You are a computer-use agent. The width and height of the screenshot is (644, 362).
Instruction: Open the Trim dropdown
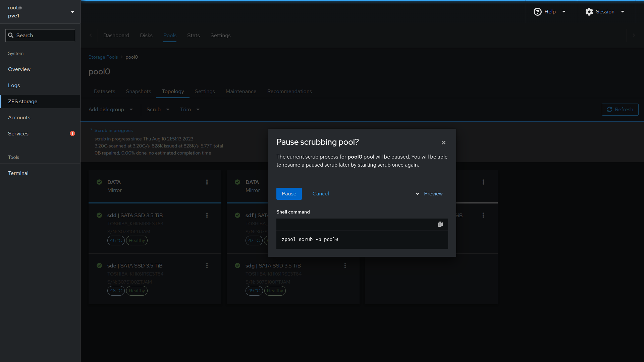190,110
